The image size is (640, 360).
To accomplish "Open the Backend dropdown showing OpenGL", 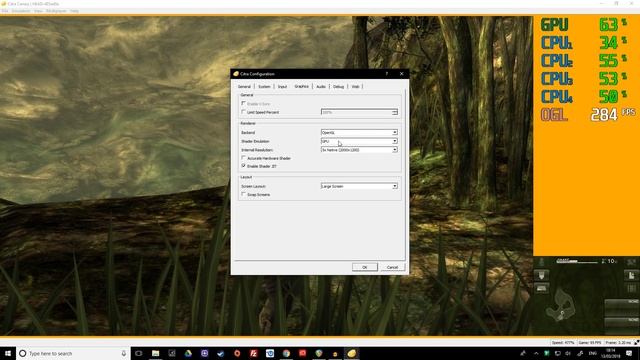I will (359, 132).
